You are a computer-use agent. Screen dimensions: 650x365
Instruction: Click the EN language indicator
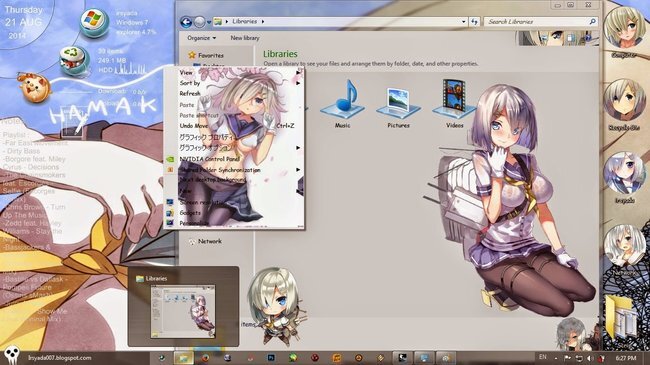pyautogui.click(x=542, y=357)
